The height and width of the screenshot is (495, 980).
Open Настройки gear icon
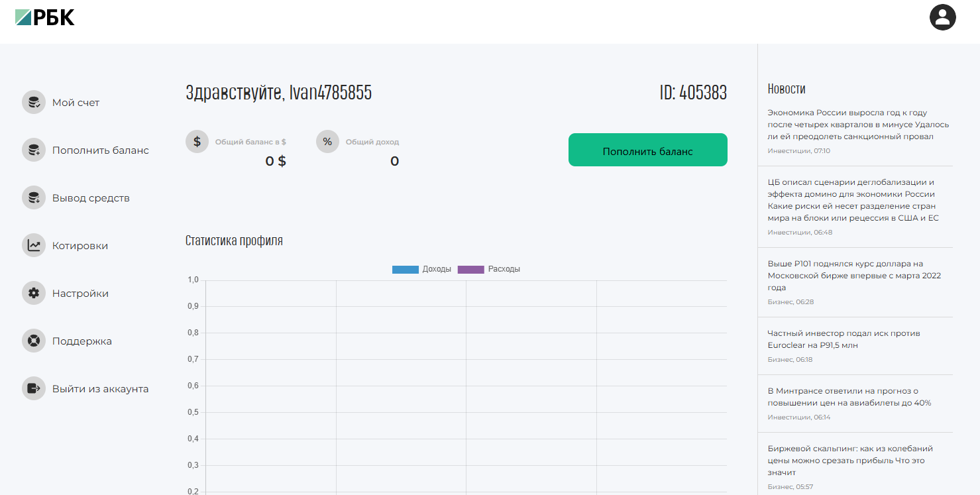point(34,294)
